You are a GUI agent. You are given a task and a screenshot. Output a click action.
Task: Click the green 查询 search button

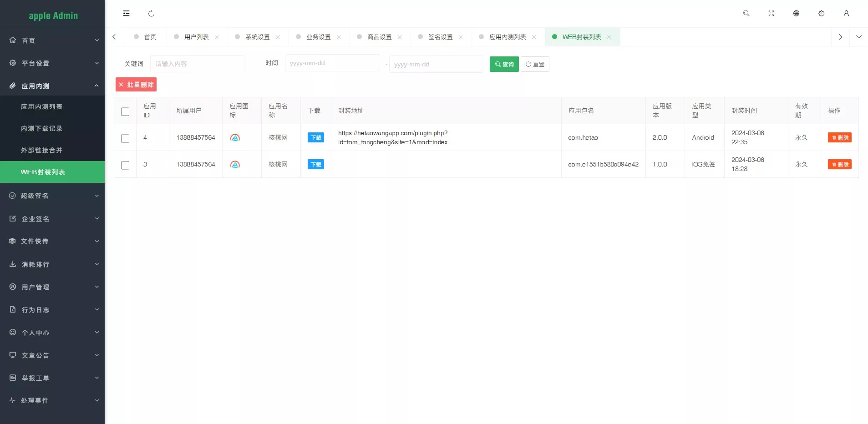504,64
